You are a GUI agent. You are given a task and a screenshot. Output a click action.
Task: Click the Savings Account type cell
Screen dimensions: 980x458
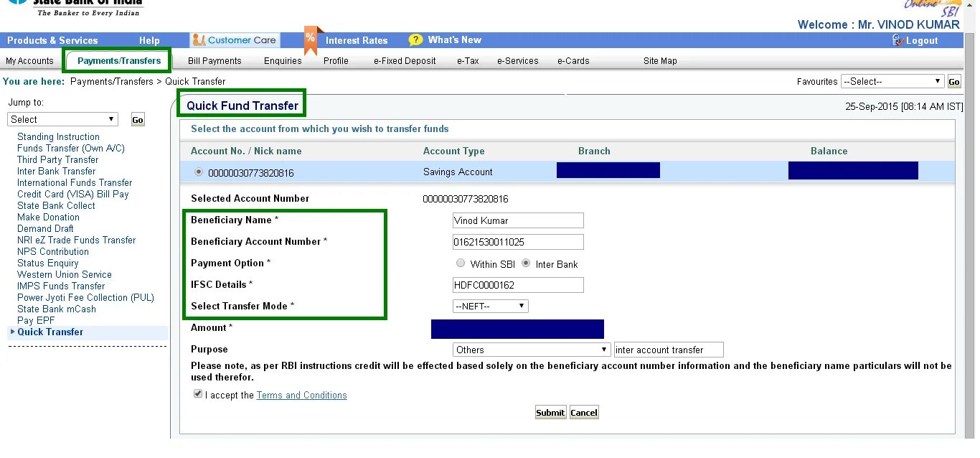click(458, 172)
